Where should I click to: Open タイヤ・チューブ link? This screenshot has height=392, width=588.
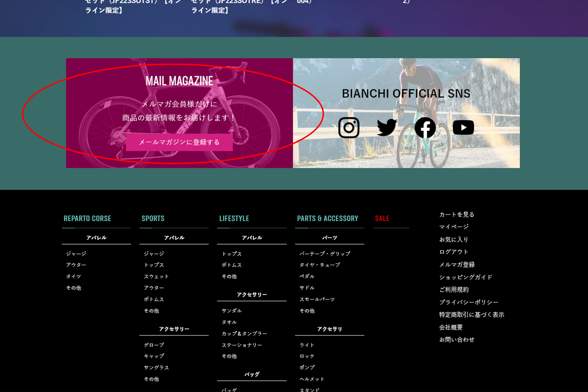click(320, 265)
